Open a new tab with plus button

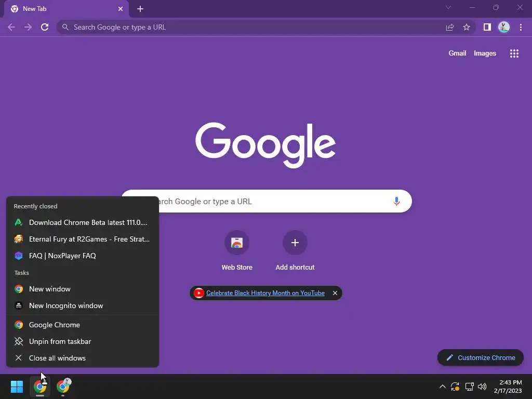coord(140,9)
